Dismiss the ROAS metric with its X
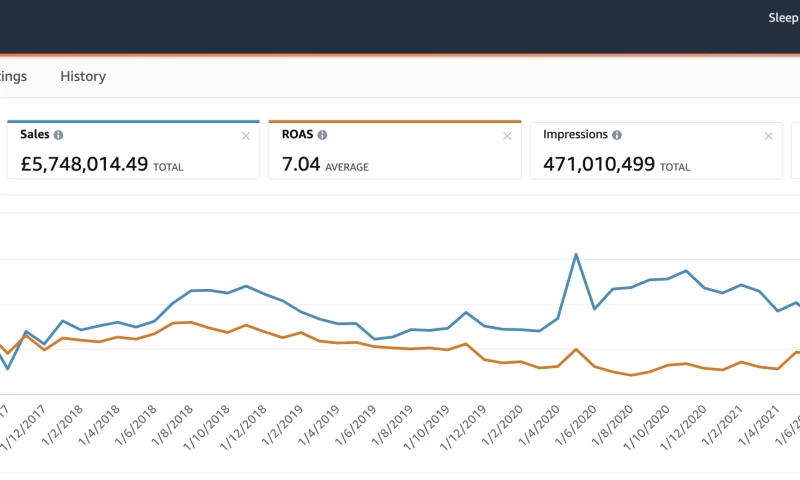 pos(508,136)
